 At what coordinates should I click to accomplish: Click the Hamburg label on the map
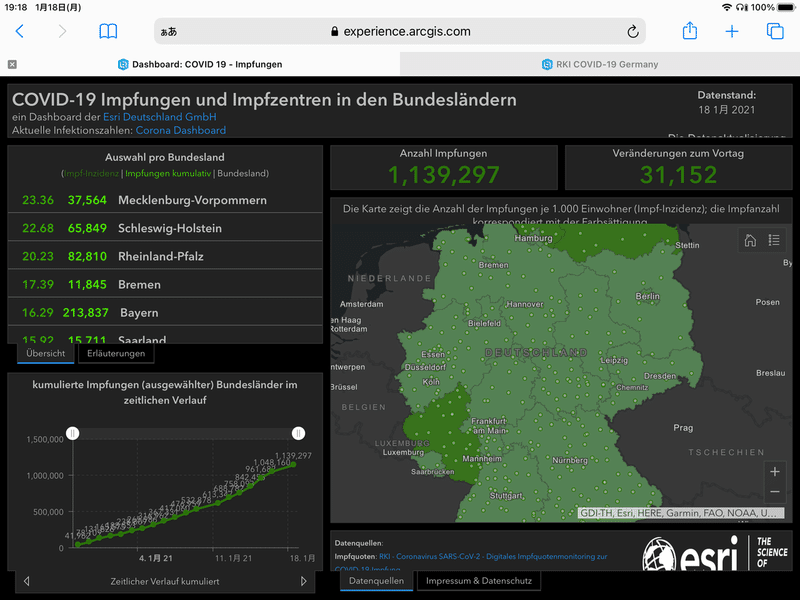pos(533,238)
